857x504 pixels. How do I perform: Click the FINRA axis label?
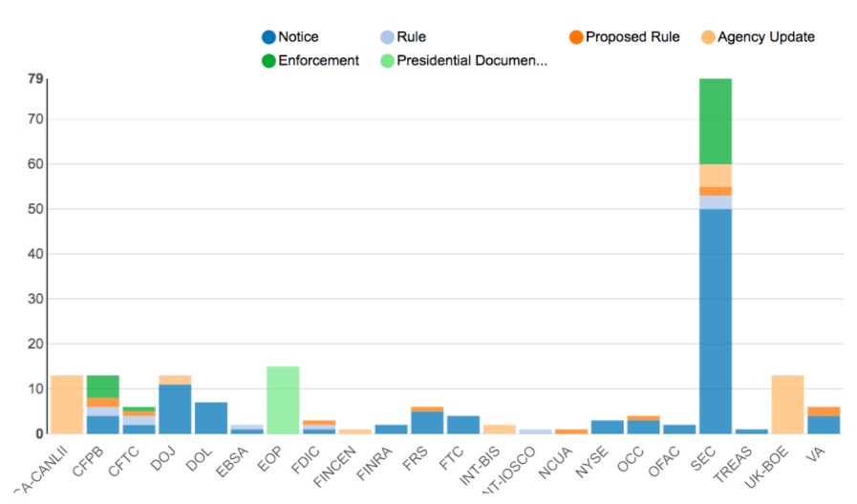pyautogui.click(x=375, y=464)
